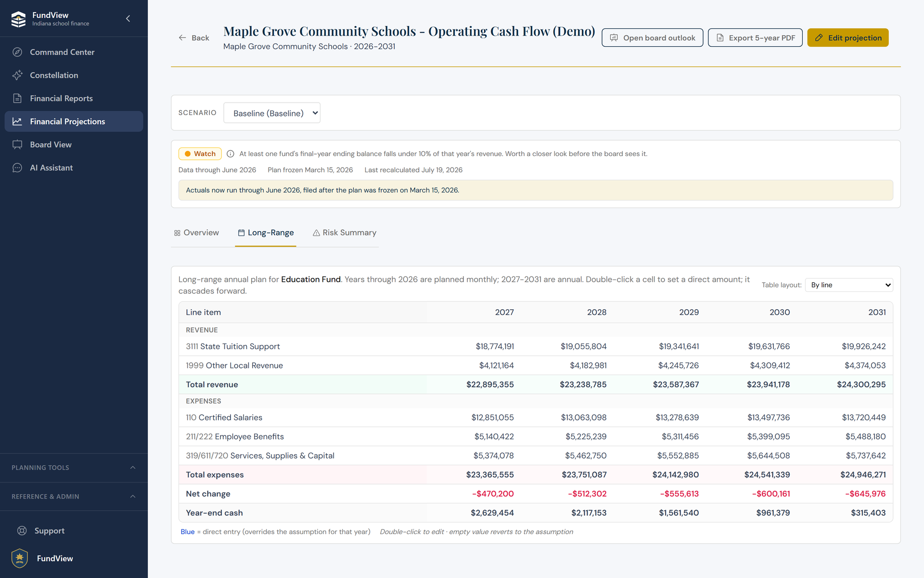Click the Long-Range calendar icon
The width and height of the screenshot is (924, 578).
coord(241,233)
